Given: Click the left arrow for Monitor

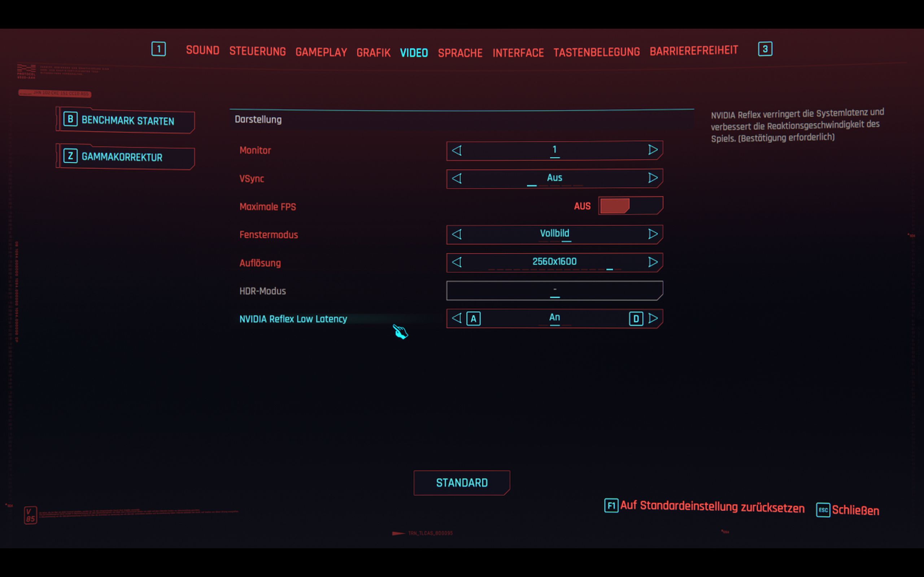Looking at the screenshot, I should [x=457, y=150].
